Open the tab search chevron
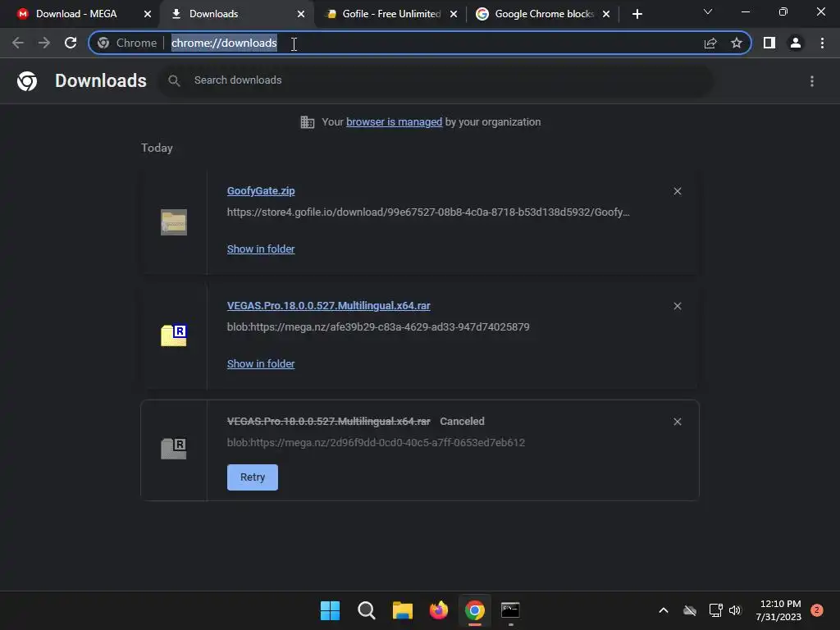840x630 pixels. pyautogui.click(x=708, y=11)
